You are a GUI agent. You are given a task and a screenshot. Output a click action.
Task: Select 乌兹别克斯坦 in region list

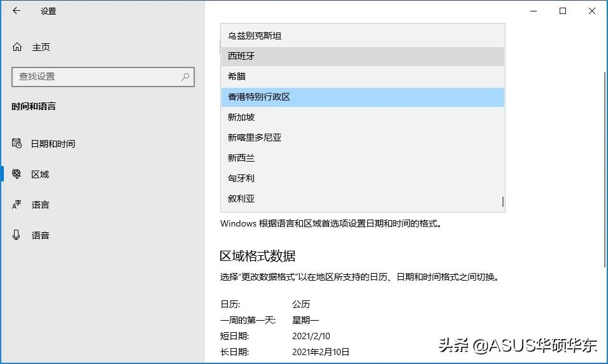pos(362,36)
